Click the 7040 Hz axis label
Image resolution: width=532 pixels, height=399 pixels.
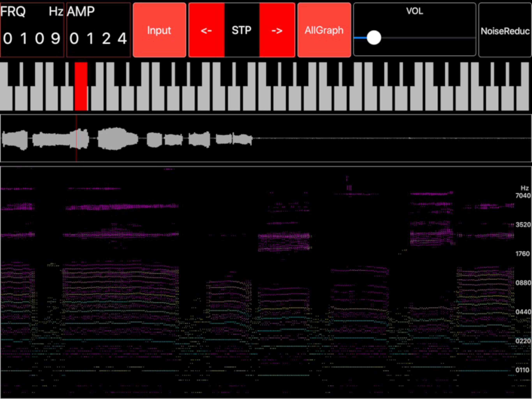(523, 196)
